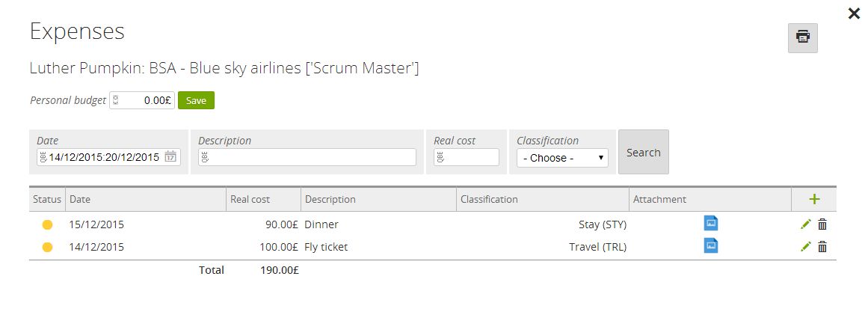Viewport: 868px width, 309px height.
Task: Focus the Personal budget amount field
Action: (142, 100)
